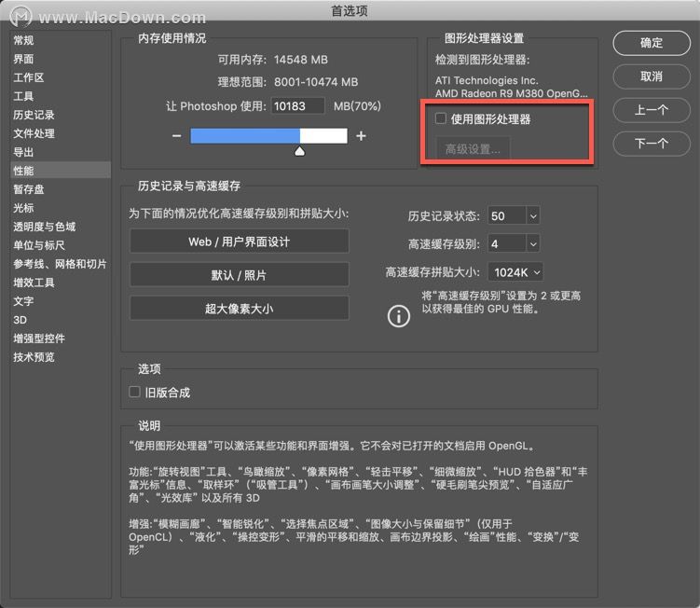Open 参考线、网格和切片 preferences
The width and height of the screenshot is (700, 608).
[60, 264]
